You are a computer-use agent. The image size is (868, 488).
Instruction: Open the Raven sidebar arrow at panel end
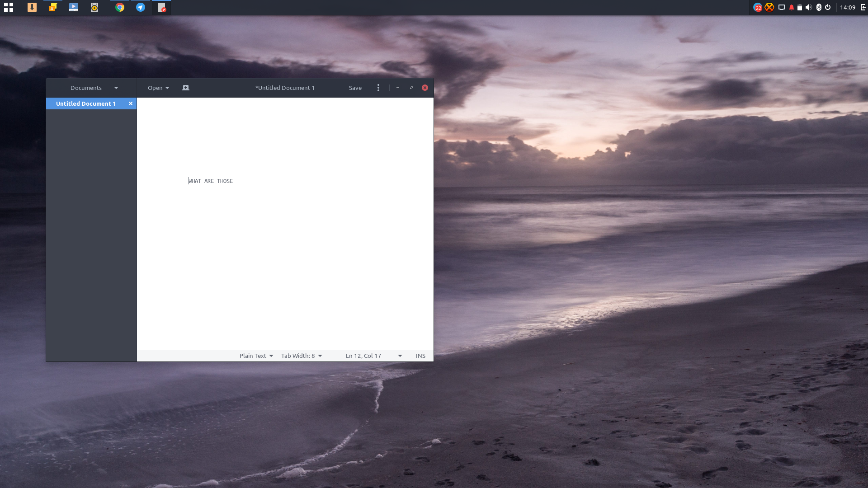coord(863,7)
